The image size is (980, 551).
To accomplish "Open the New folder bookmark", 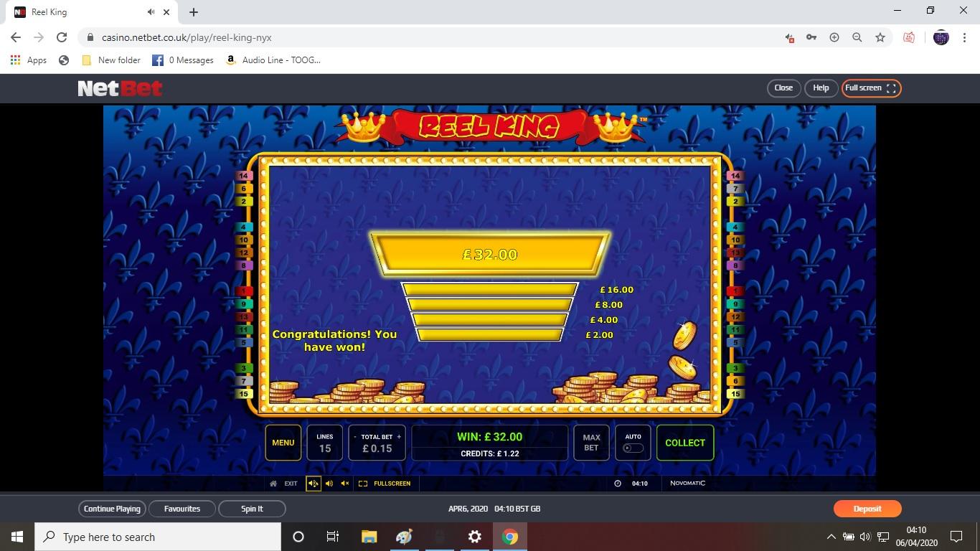I will pos(111,60).
